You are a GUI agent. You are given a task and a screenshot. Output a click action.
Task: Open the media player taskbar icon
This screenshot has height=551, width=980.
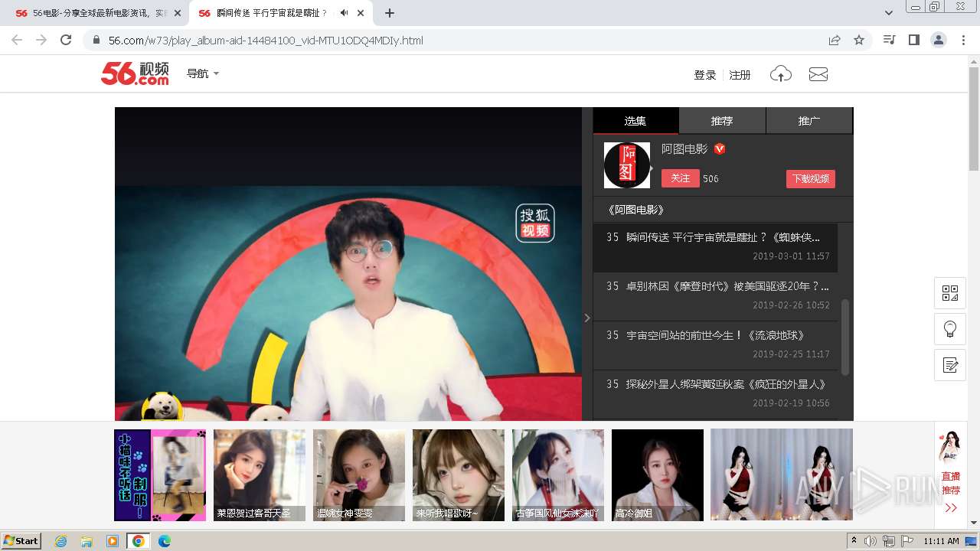[113, 541]
